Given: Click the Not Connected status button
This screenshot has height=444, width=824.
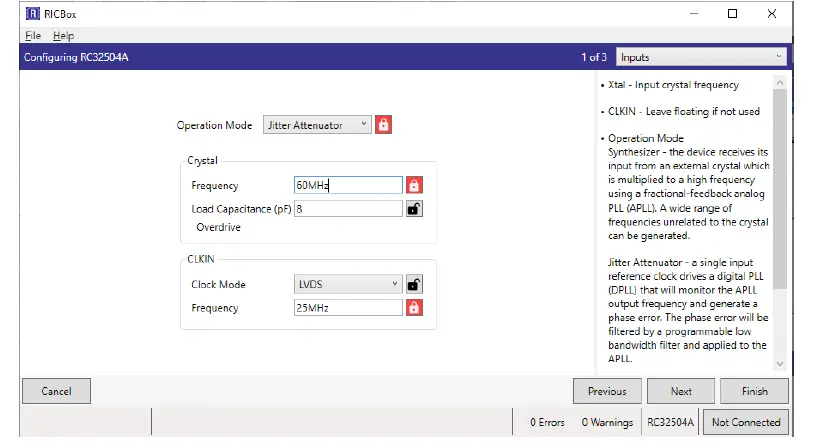Looking at the screenshot, I should pos(746,422).
